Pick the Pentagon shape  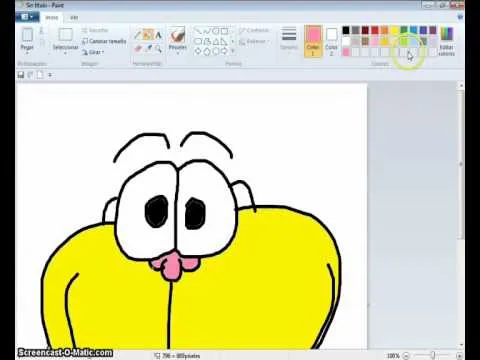[x=207, y=51]
